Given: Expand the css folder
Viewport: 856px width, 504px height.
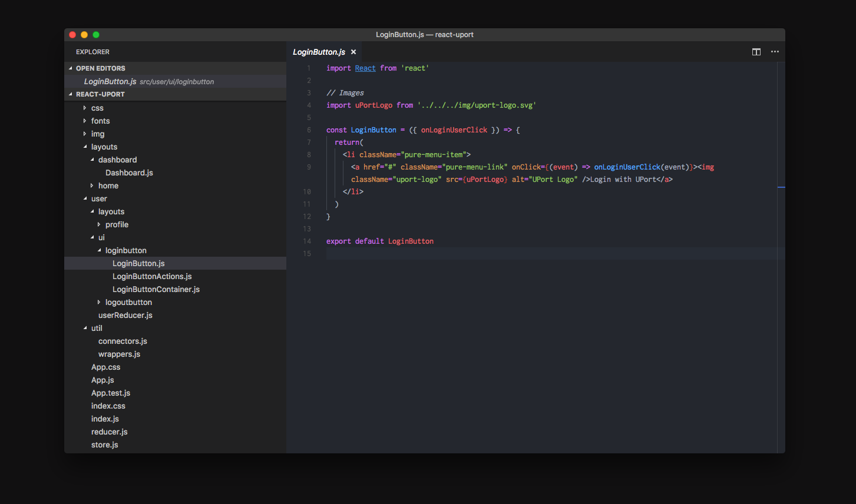Looking at the screenshot, I should pos(97,108).
